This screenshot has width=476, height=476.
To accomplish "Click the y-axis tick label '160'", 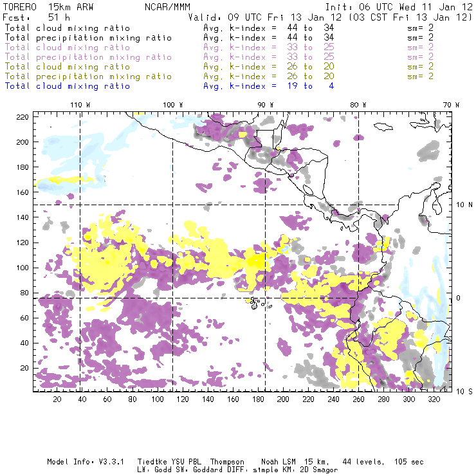I will click(x=23, y=192).
